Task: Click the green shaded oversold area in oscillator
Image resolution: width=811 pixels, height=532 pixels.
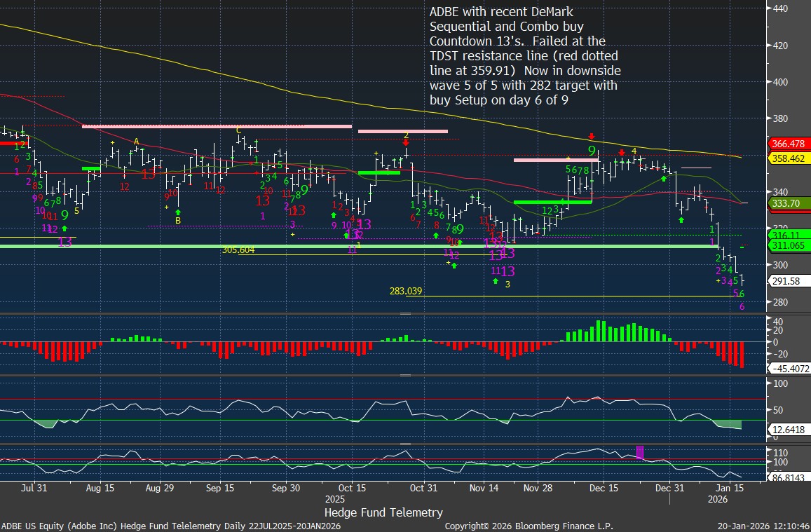Action: coord(729,424)
